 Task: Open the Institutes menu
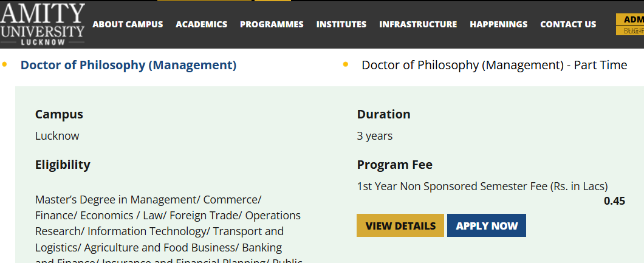[x=341, y=24]
